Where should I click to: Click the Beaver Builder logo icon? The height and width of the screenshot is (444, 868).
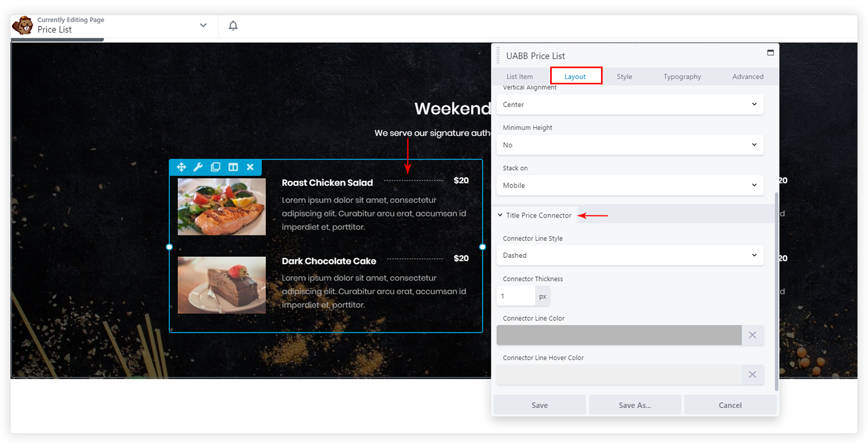(x=23, y=25)
